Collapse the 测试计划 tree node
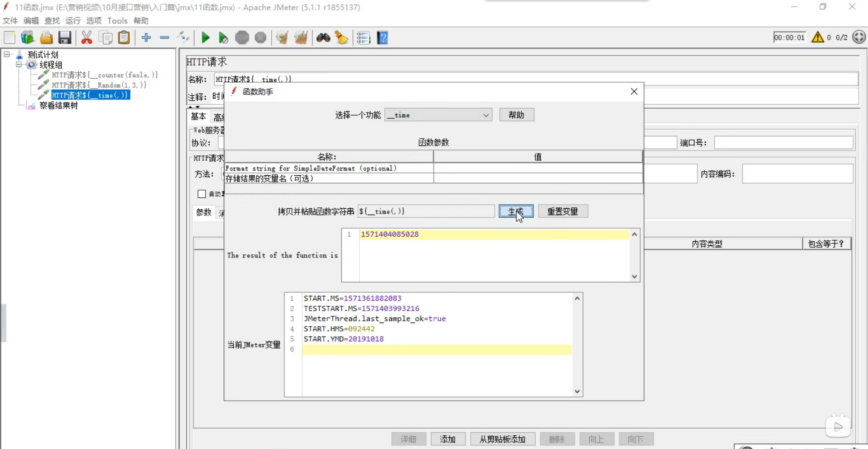Screen dimensions: 868x449 tap(7, 54)
